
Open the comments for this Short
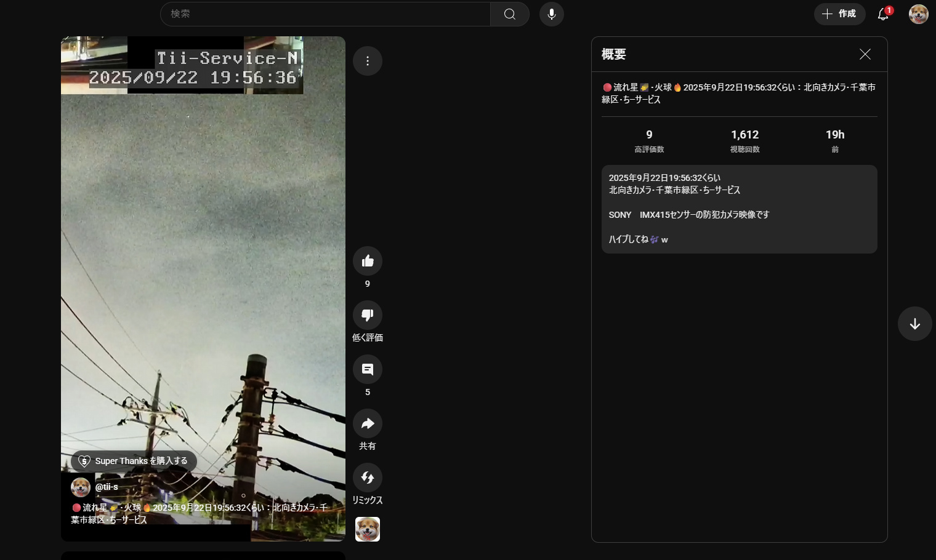coord(368,369)
